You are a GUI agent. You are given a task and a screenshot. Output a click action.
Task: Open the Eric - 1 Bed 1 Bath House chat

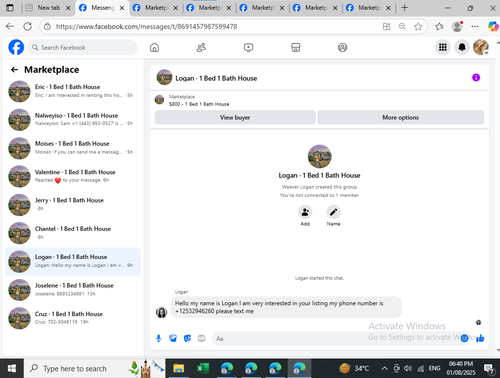click(73, 91)
